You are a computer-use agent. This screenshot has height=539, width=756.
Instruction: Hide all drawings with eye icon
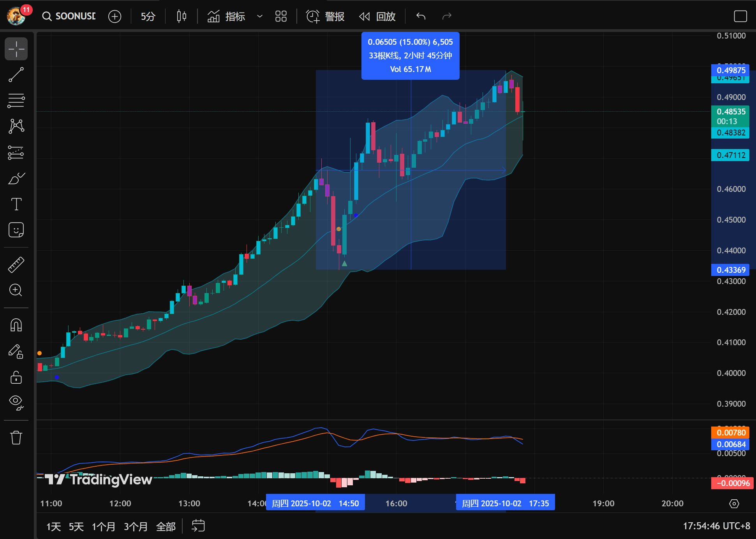(16, 402)
